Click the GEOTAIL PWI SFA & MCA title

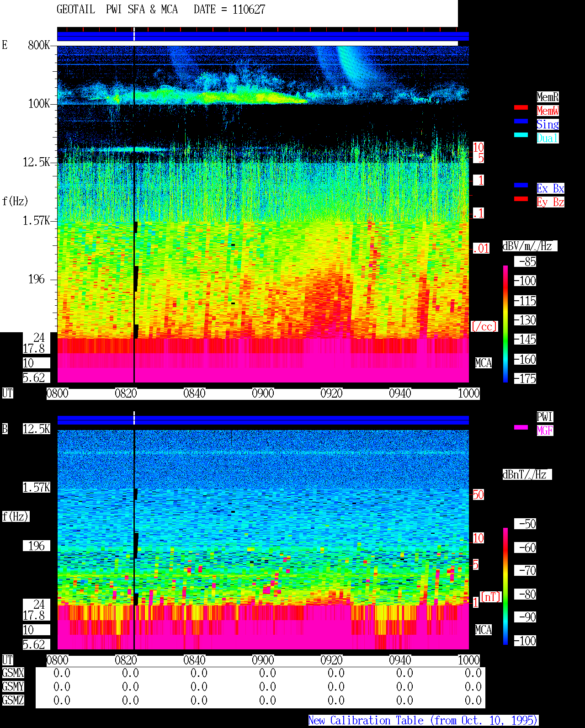117,10
